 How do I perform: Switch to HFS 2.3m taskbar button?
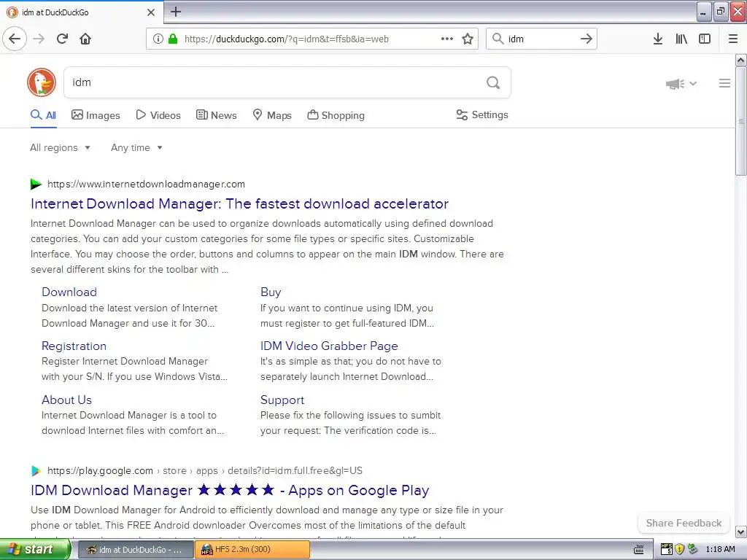click(x=252, y=550)
